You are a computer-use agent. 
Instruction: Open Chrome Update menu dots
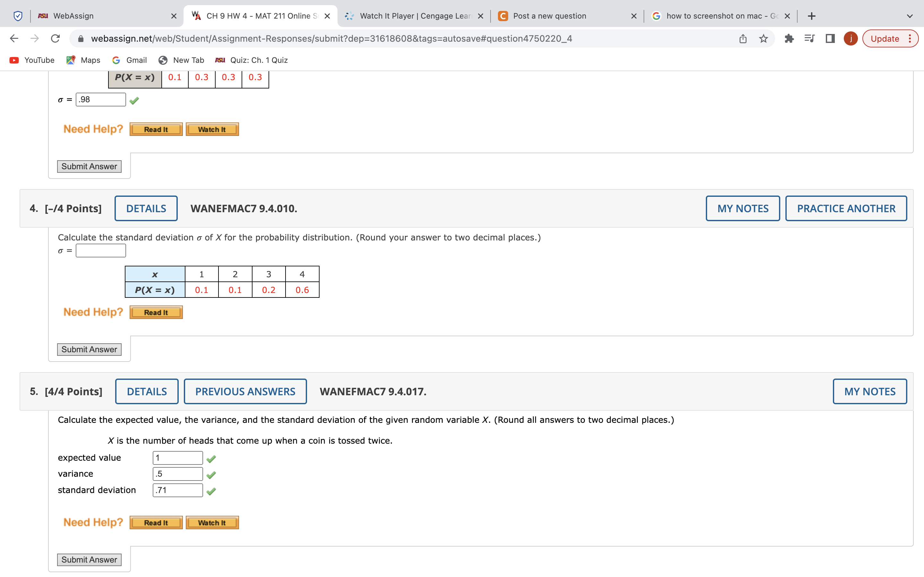(x=910, y=38)
